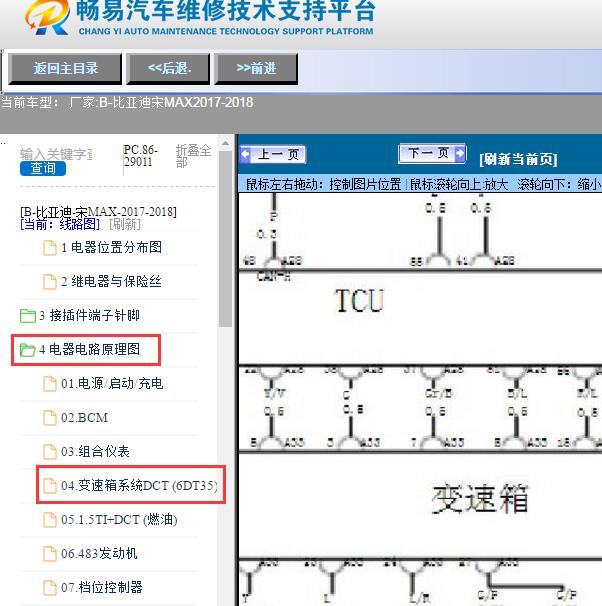The image size is (602, 606).
Task: Open 07.档位控制器 diagram
Action: (x=102, y=587)
